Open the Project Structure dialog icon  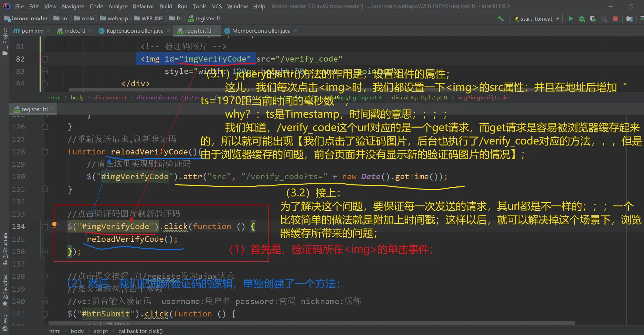coord(630,19)
